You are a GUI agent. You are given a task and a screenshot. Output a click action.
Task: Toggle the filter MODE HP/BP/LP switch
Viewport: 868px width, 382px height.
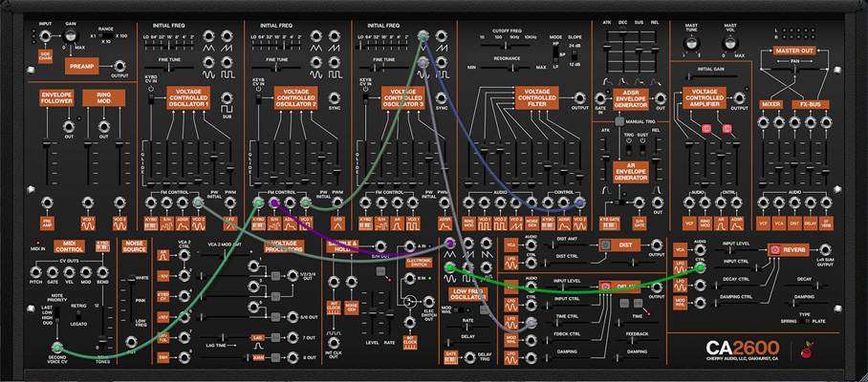(555, 53)
